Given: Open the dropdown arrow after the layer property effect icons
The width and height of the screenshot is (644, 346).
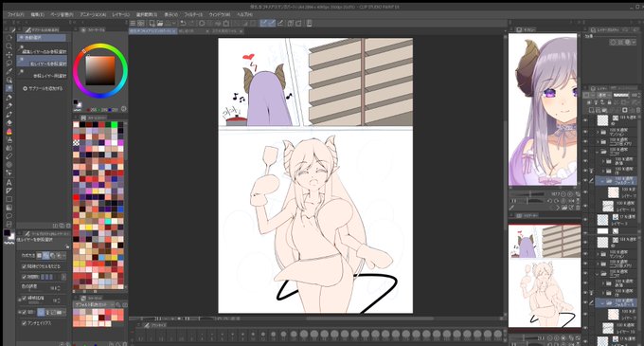Looking at the screenshot, I should click(635, 42).
